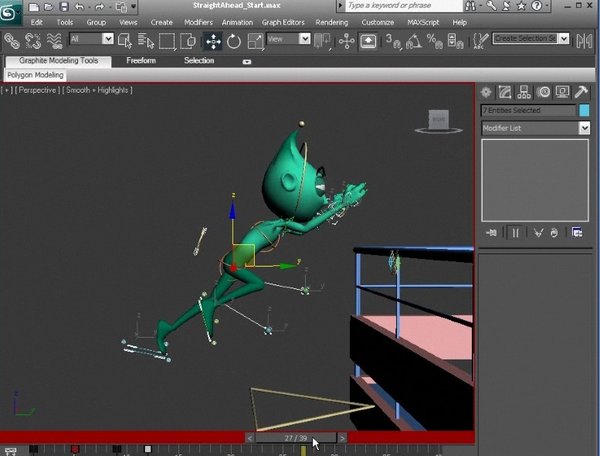Open the reference coordinate View dropdown
The image size is (600, 456).
coord(305,39)
